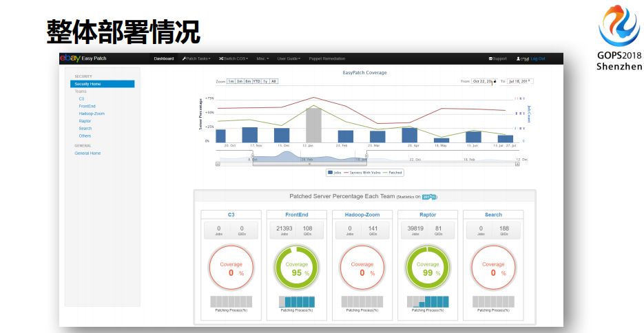Click the gray highlighted 12. Jan bar
Screen dimensions: 644x333
coord(314,125)
